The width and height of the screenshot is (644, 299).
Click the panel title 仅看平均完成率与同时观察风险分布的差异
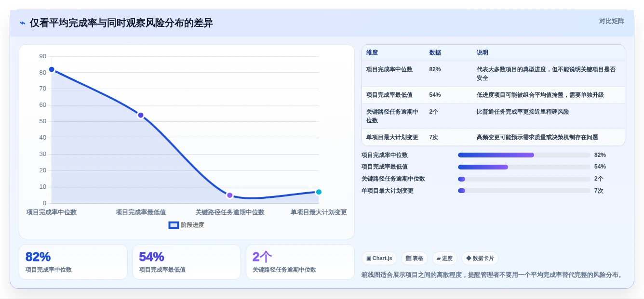[x=121, y=23]
